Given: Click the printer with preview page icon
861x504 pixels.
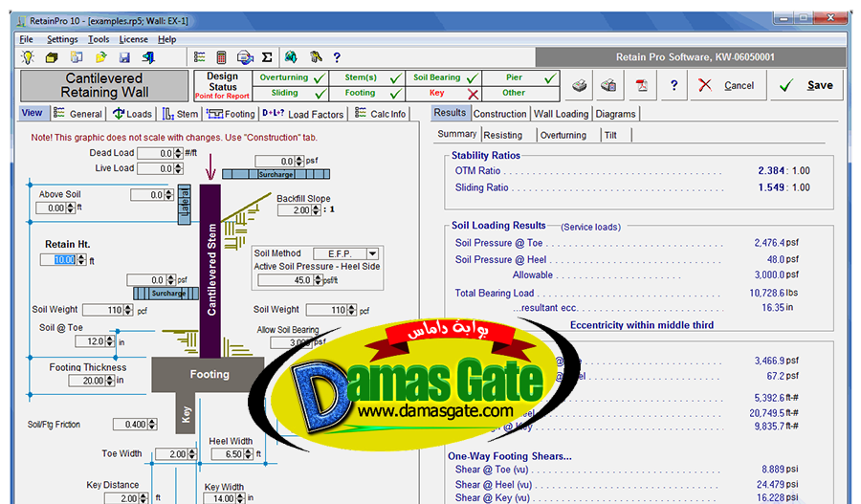Looking at the screenshot, I should point(608,85).
